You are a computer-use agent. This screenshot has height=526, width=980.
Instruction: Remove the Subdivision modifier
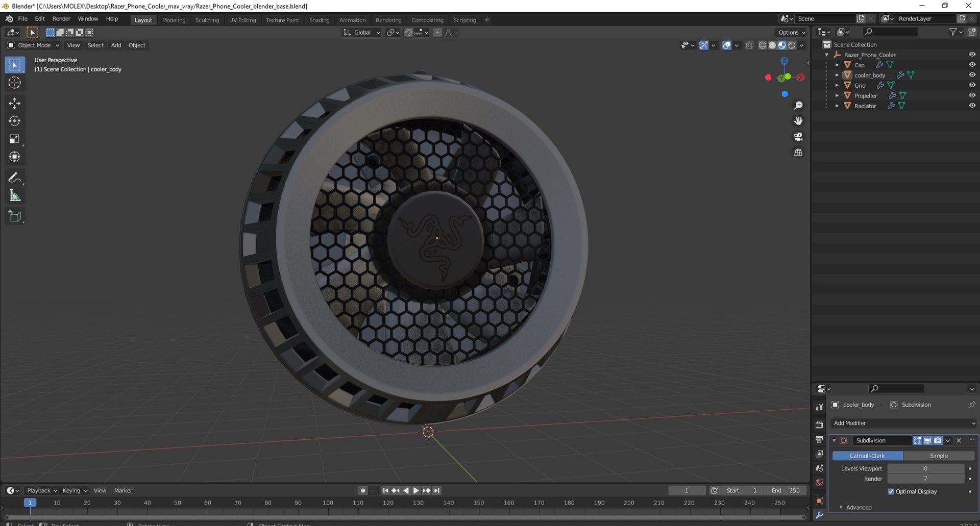coord(959,441)
